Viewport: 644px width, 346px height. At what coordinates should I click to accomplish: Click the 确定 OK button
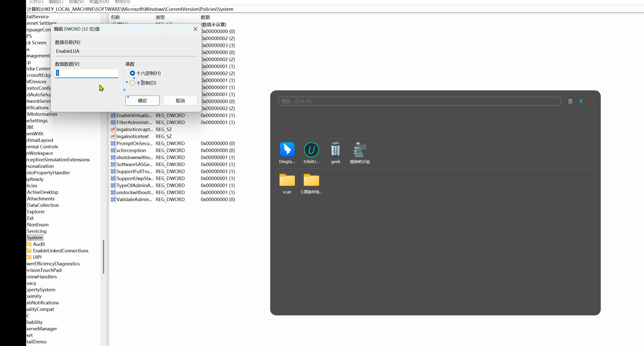pos(142,101)
